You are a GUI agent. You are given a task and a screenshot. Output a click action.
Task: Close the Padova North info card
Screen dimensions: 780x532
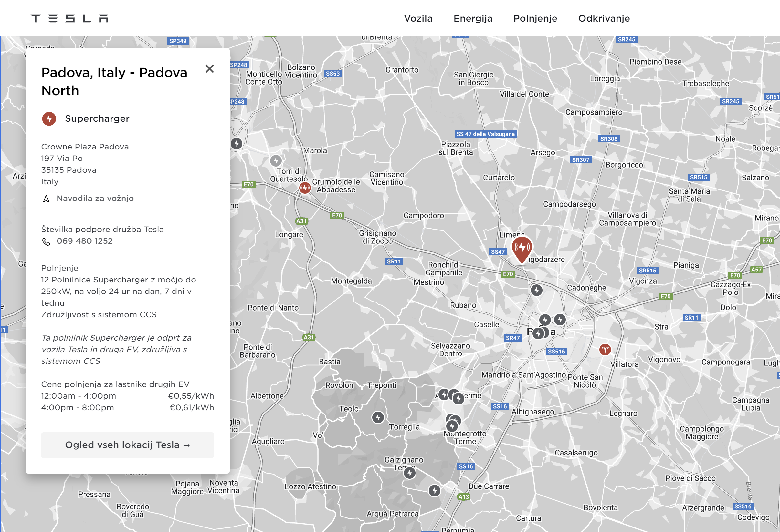pos(209,69)
